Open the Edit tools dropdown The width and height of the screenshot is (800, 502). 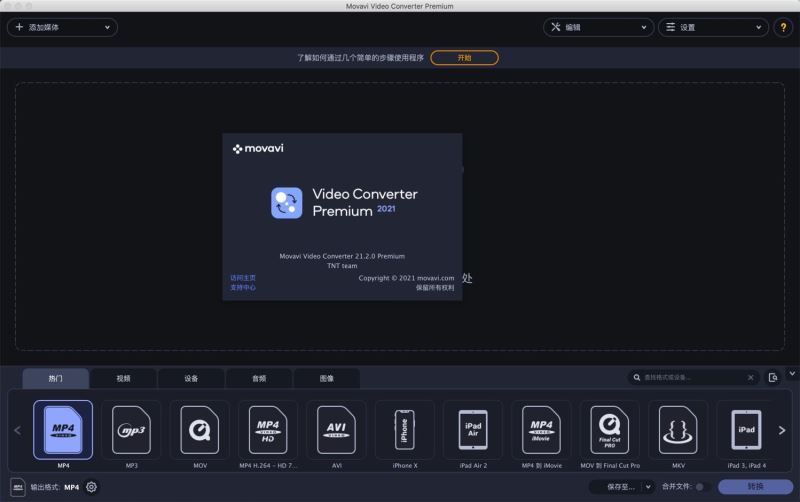(x=598, y=28)
